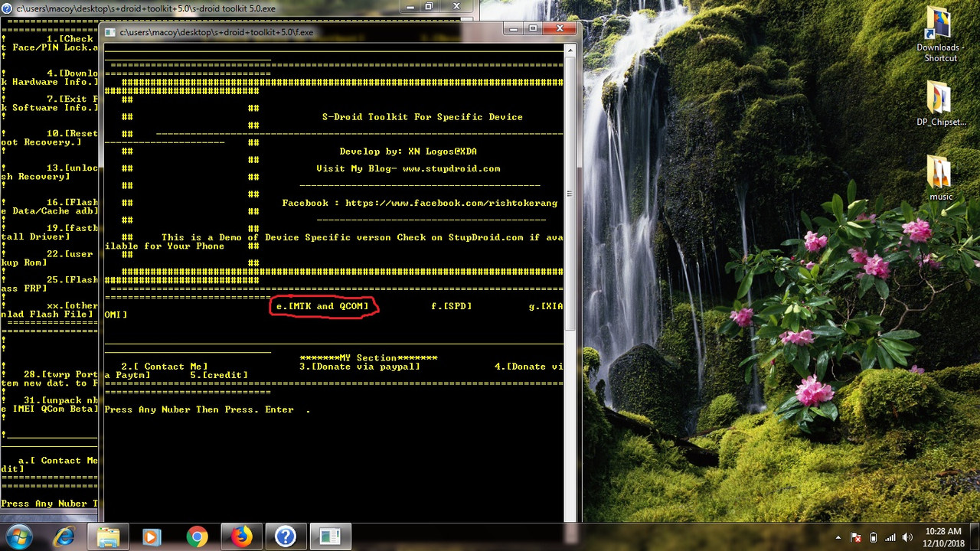Select the Downloads - Shortcut desktop icon
Viewport: 980px width, 551px height.
940,35
